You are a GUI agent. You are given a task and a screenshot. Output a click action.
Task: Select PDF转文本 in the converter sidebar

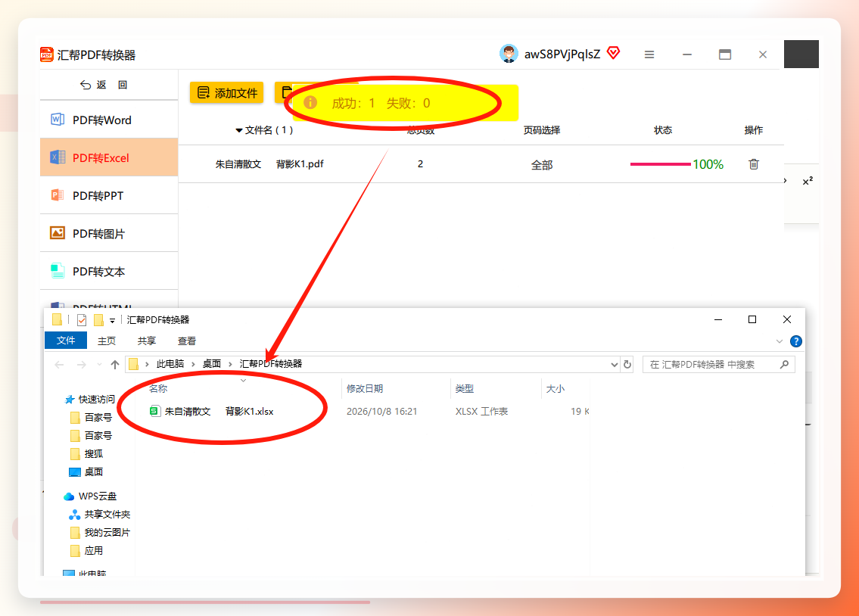coord(109,271)
